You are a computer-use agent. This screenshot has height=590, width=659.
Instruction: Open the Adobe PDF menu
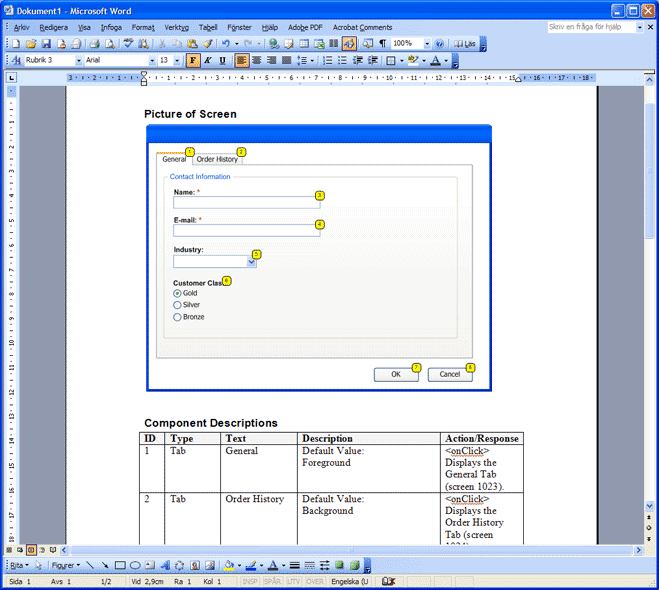click(305, 28)
